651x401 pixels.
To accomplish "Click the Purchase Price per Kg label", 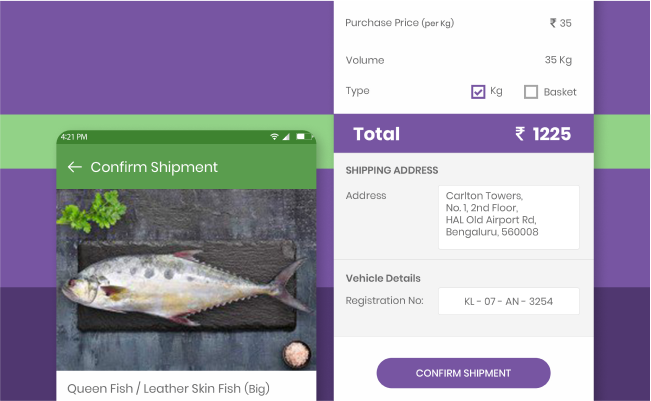I will (400, 23).
